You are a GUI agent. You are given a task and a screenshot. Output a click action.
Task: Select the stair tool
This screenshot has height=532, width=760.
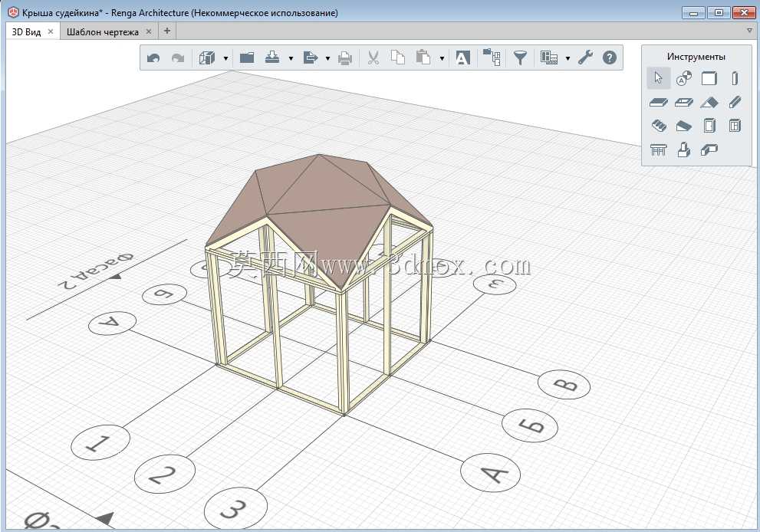(x=658, y=126)
